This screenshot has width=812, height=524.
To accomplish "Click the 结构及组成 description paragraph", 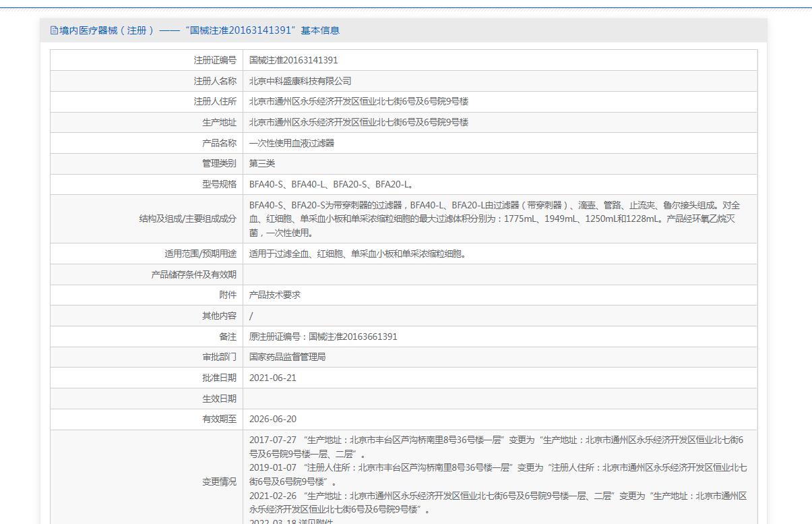I will 494,219.
